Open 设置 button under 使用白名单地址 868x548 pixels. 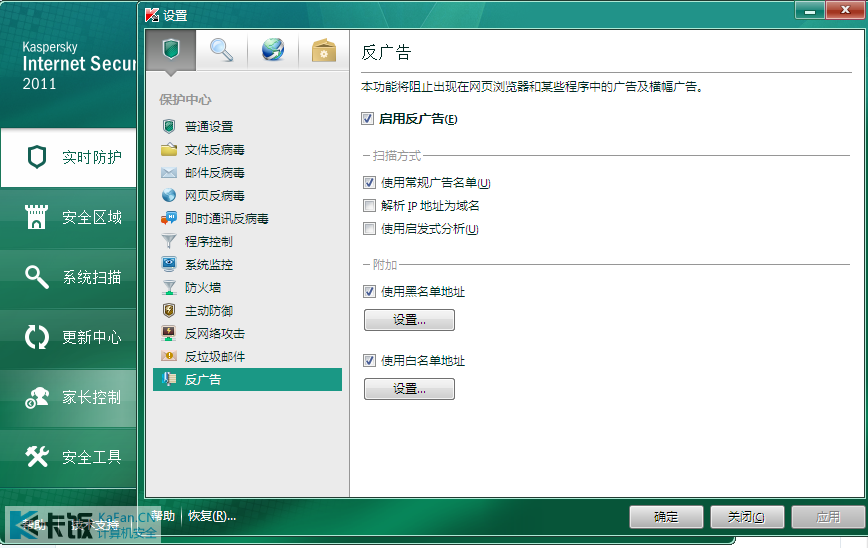tap(409, 389)
